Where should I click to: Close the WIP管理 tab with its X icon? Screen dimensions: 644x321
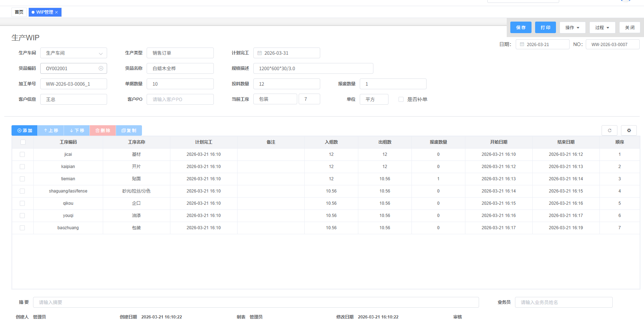(x=56, y=12)
